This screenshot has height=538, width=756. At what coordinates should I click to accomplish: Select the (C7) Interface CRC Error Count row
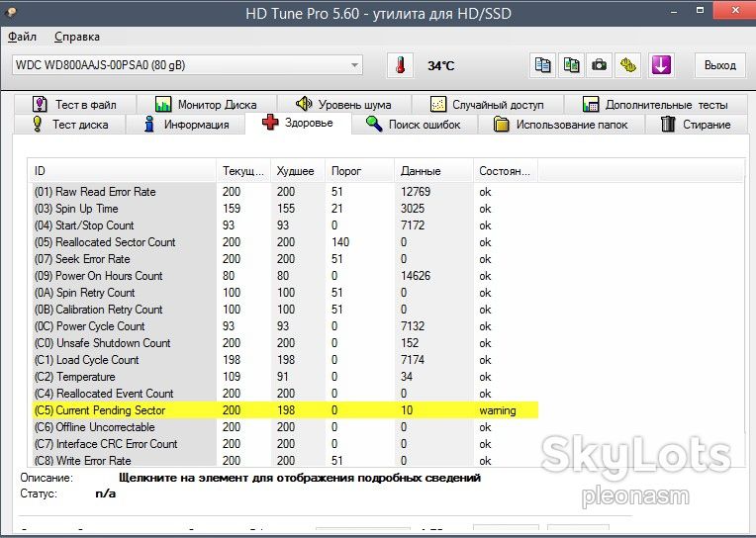coord(285,443)
